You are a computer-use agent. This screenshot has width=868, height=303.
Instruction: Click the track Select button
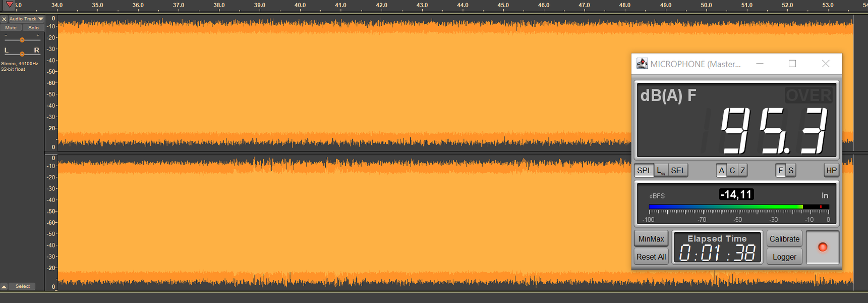[x=23, y=286]
